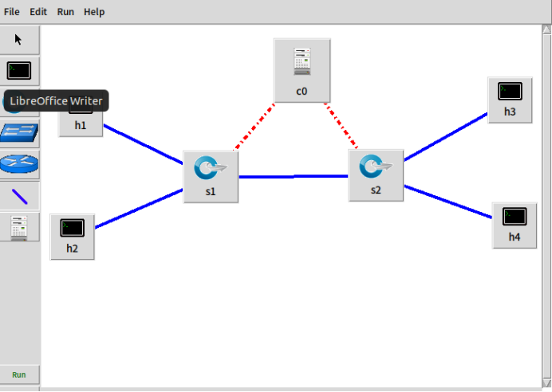
Task: Click the vertical scrollbar down arrow
Action: click(x=546, y=383)
